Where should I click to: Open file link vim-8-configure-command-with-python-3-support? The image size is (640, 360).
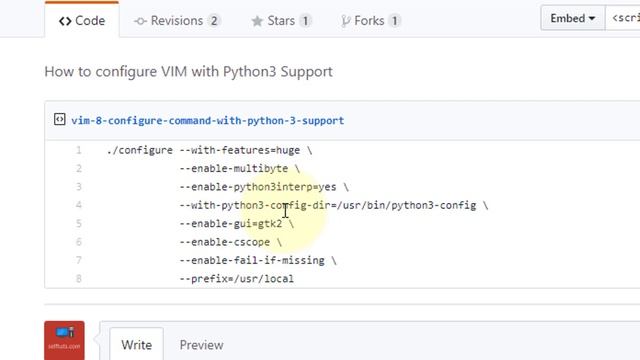coord(208,121)
